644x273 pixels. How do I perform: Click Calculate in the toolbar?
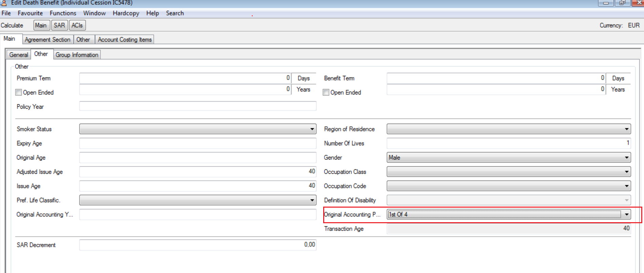click(12, 25)
